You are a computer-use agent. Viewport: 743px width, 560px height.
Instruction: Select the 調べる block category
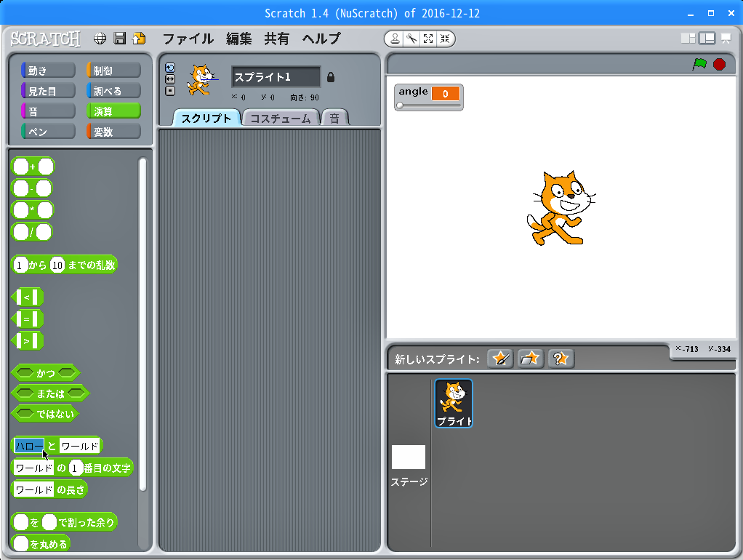[113, 91]
